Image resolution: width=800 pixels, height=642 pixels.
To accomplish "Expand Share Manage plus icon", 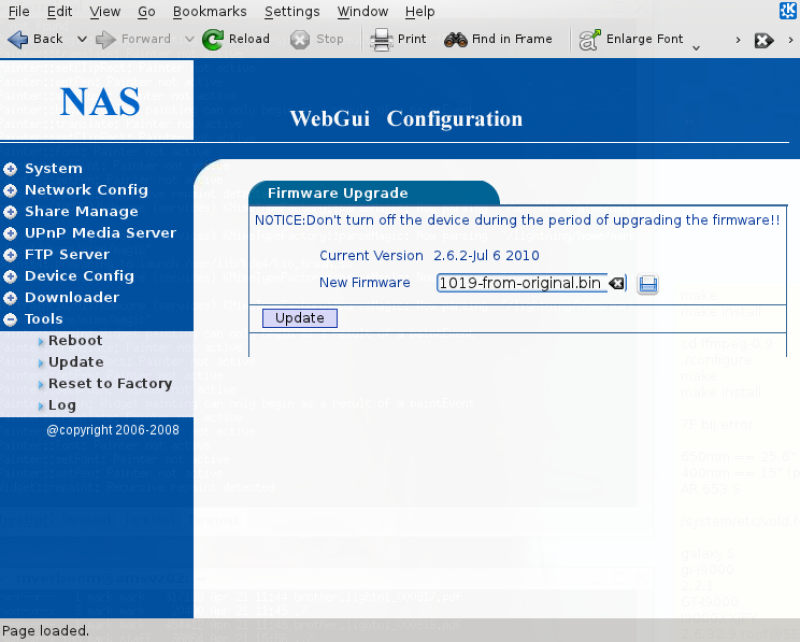I will point(10,212).
